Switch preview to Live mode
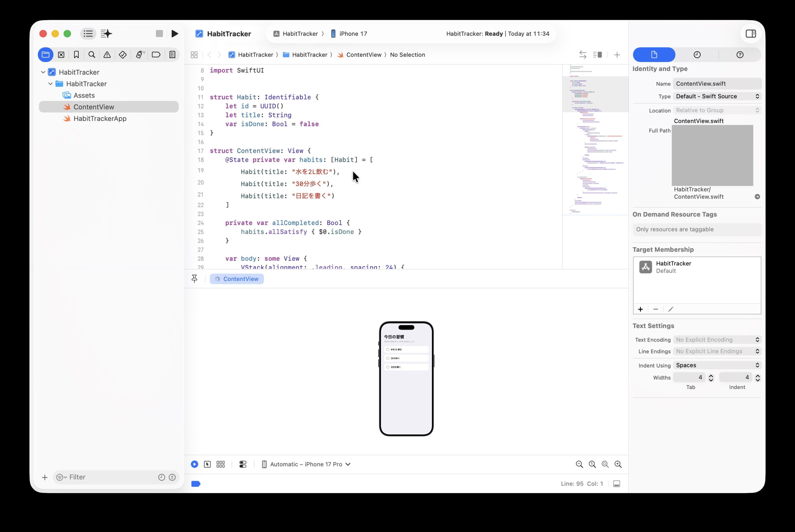This screenshot has width=795, height=532. [194, 464]
